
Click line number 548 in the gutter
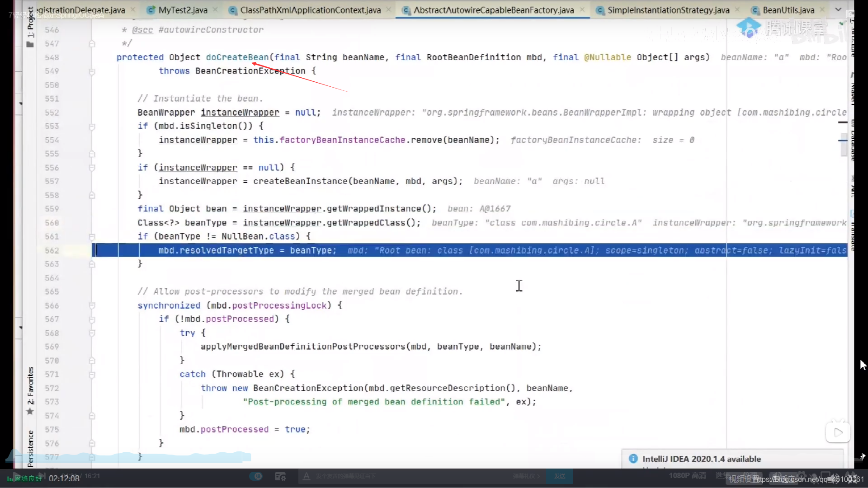(52, 57)
